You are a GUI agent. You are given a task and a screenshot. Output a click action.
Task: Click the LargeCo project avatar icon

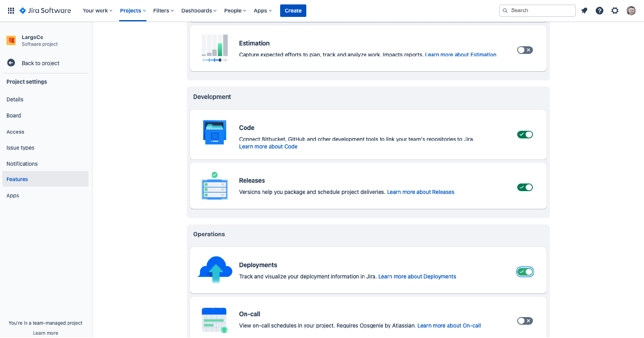pyautogui.click(x=11, y=41)
